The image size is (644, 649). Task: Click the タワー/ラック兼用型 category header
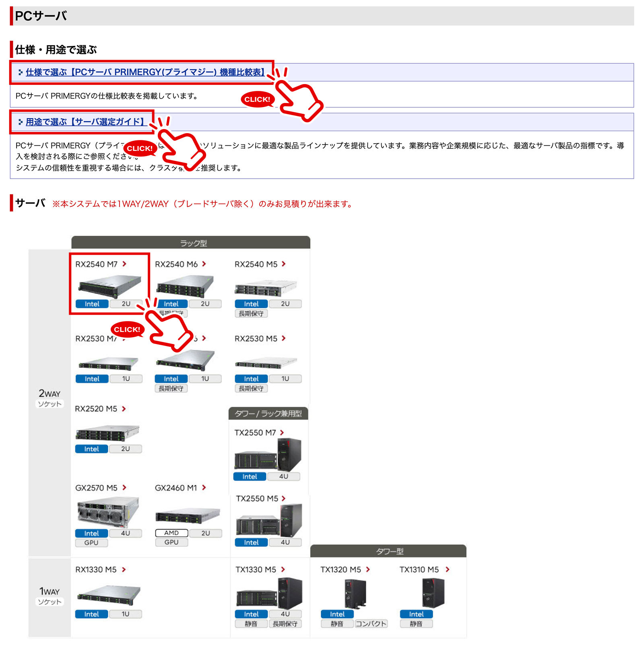[x=268, y=413]
